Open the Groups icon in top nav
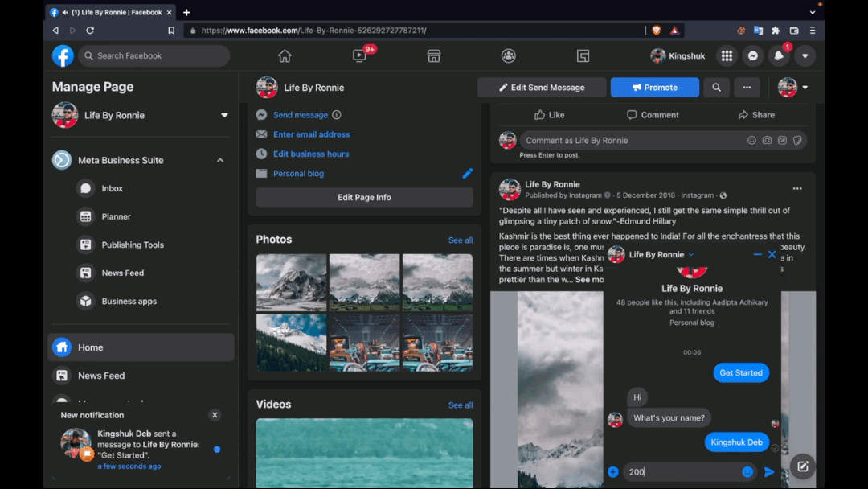The image size is (868, 489). 508,56
